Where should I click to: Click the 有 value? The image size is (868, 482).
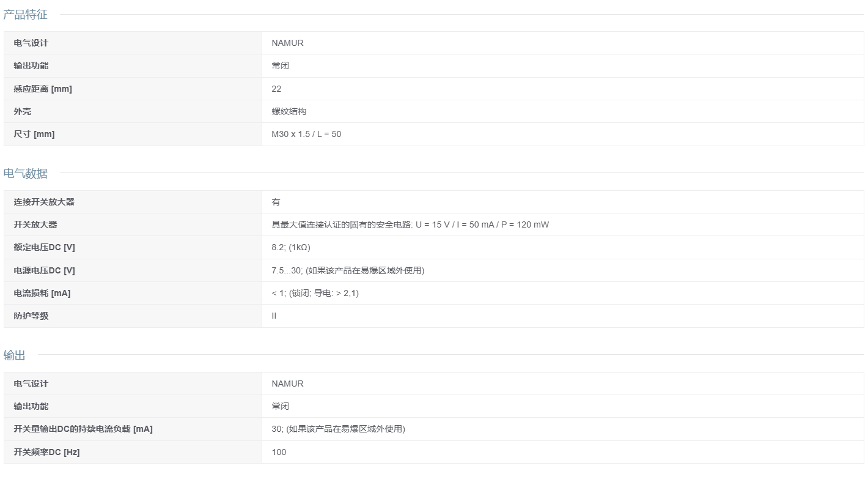click(276, 202)
